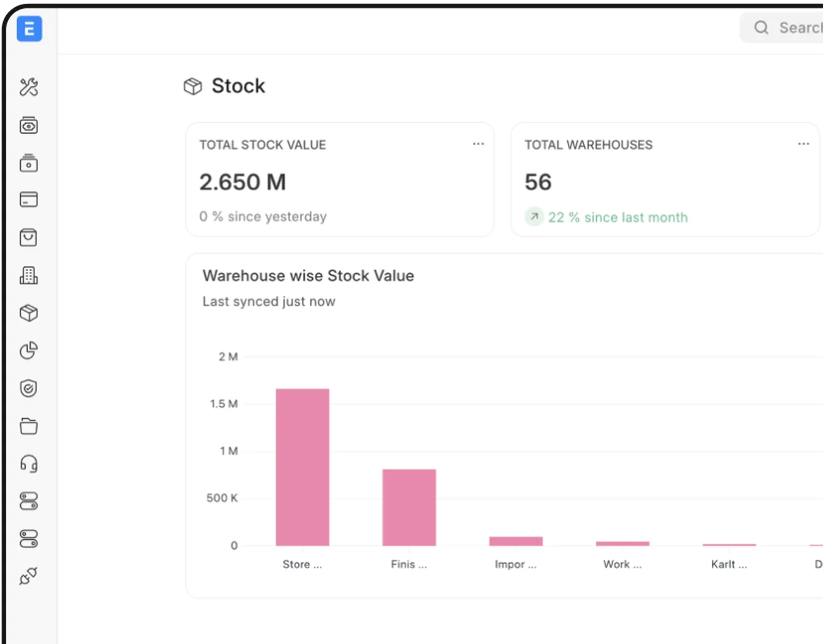Open the Total Warehouses card options menu
Image resolution: width=823 pixels, height=644 pixels.
pos(804,144)
